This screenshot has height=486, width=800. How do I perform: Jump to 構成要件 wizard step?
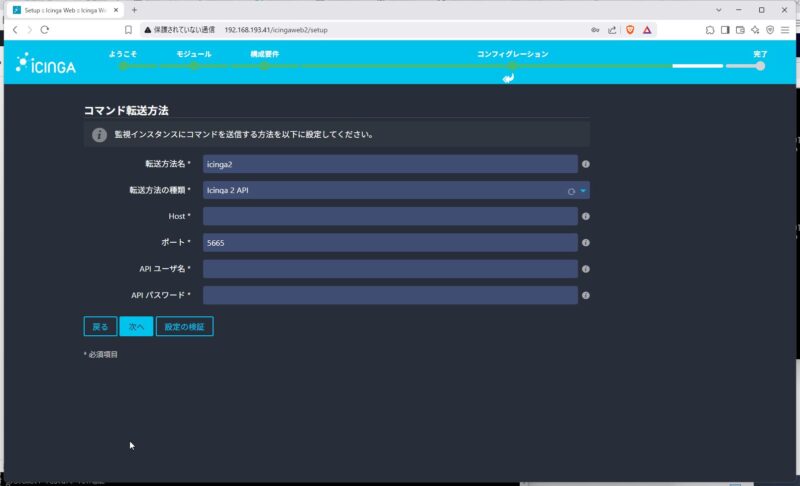(x=264, y=54)
